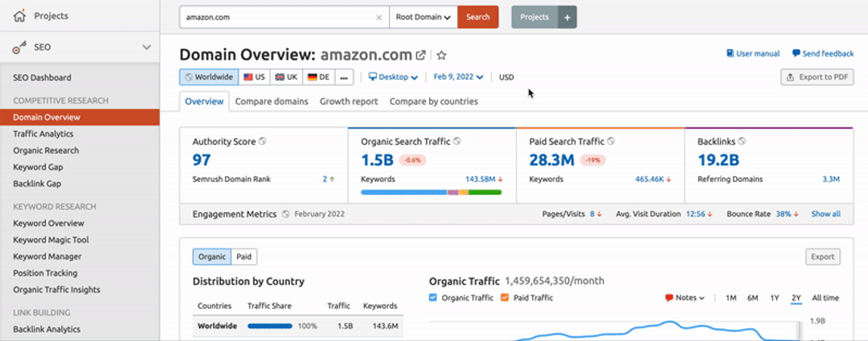Click the plus button next to Projects
Viewport: 868px width, 341px height.
tap(567, 17)
